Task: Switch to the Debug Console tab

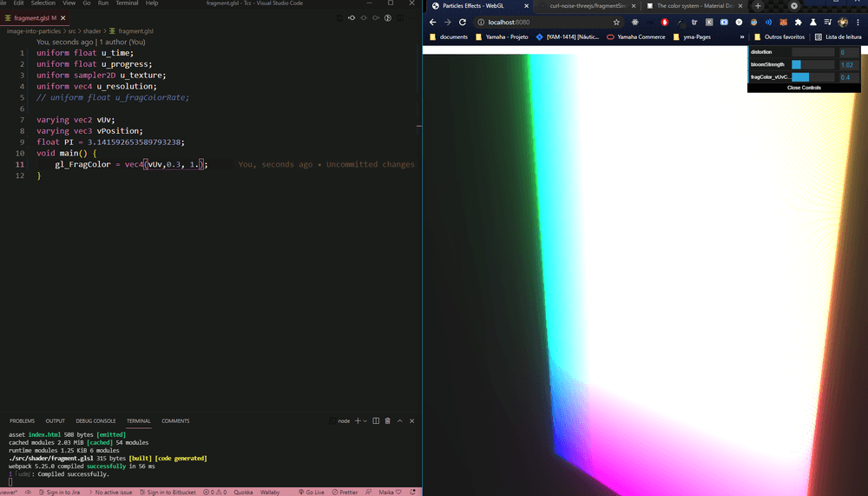Action: [95, 420]
